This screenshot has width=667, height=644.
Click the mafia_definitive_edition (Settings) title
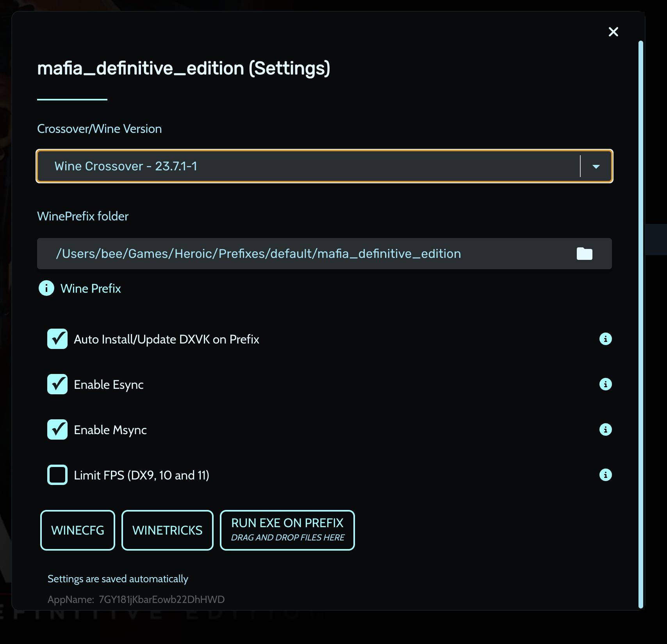[x=184, y=68]
